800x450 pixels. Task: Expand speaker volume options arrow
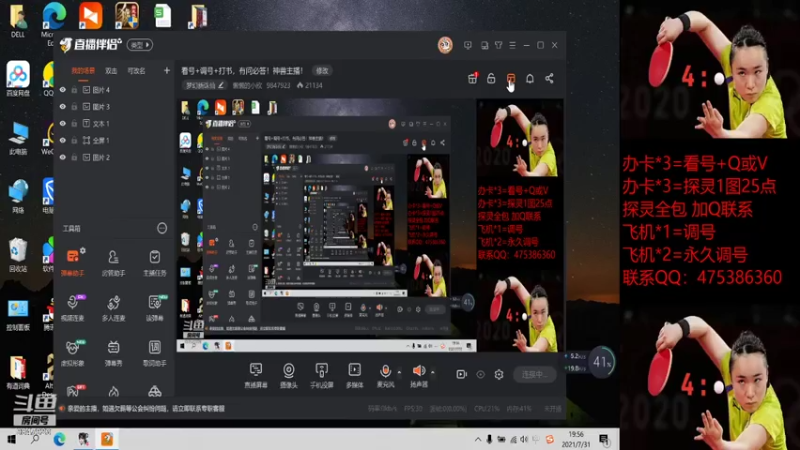433,372
